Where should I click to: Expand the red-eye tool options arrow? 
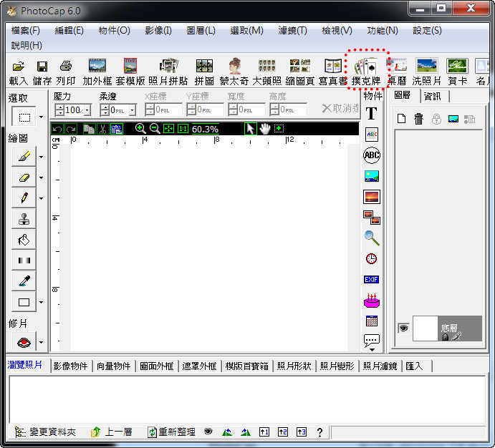click(x=42, y=342)
